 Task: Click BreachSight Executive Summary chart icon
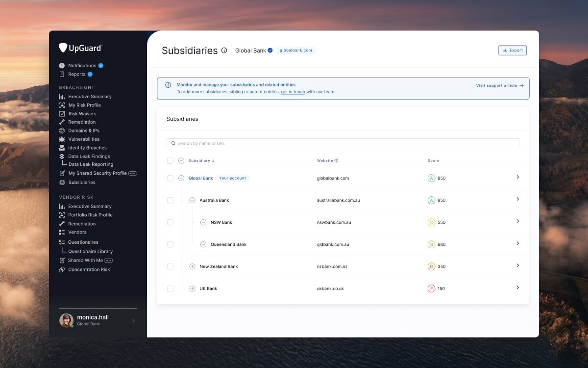point(62,97)
